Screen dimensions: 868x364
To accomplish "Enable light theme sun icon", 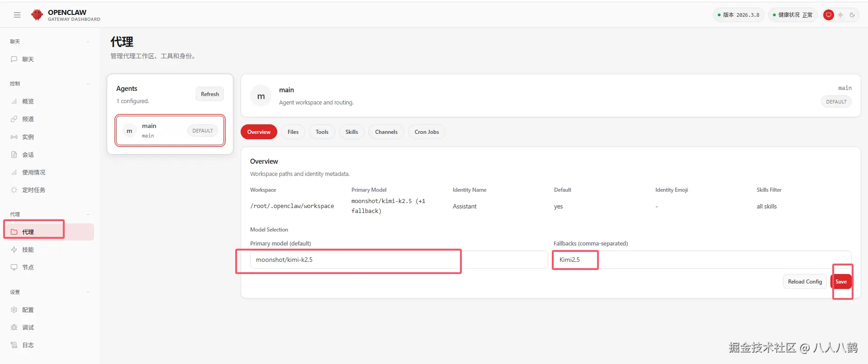I will tap(840, 15).
